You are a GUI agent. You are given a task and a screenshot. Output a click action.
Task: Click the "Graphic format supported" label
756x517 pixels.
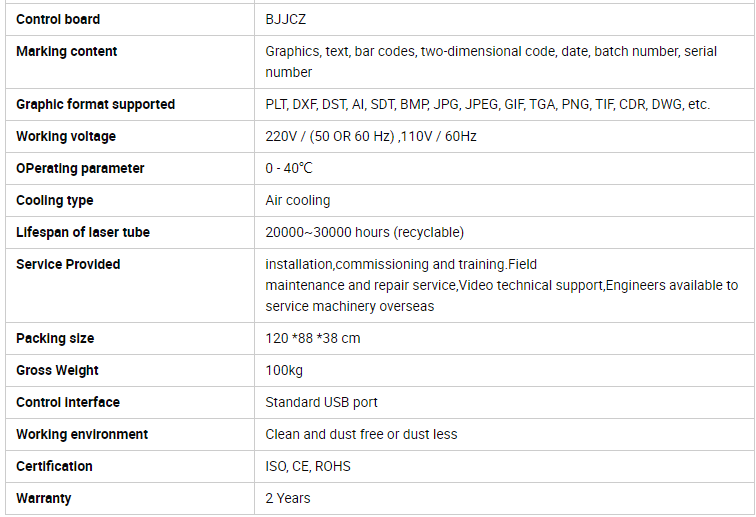(95, 104)
